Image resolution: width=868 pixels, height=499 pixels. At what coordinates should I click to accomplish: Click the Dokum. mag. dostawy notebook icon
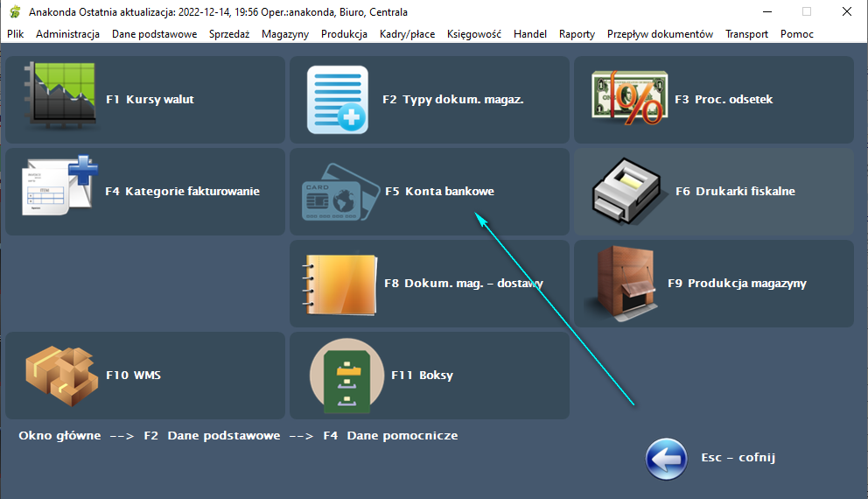click(x=339, y=285)
